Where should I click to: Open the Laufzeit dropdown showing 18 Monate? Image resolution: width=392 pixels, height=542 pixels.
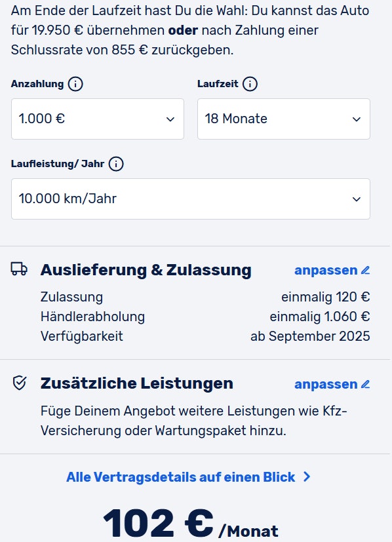pyautogui.click(x=283, y=119)
